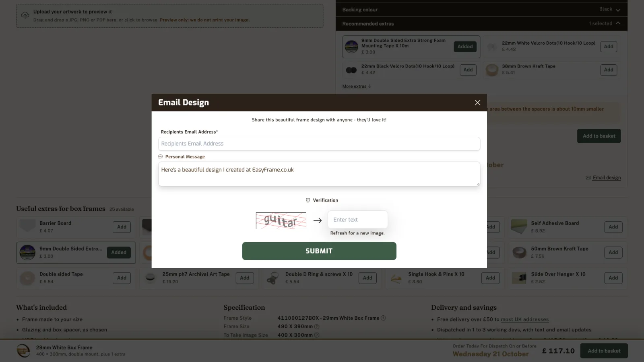This screenshot has width=644, height=362.
Task: Add 25mm ph7 Archival Art Tape
Action: tap(245, 278)
